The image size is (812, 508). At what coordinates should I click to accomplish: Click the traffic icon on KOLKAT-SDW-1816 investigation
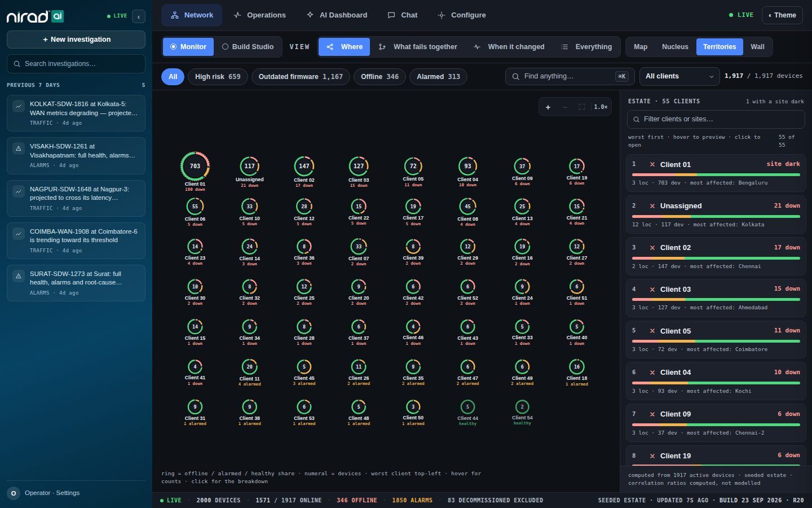click(x=19, y=106)
